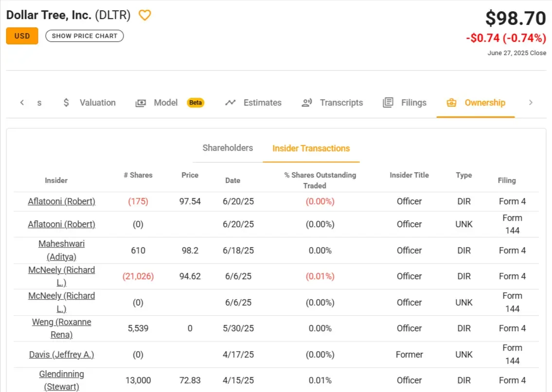Click the Dollar Tree, Inc. (DLTR) title
Screen dimensions: 552x392
[68, 15]
